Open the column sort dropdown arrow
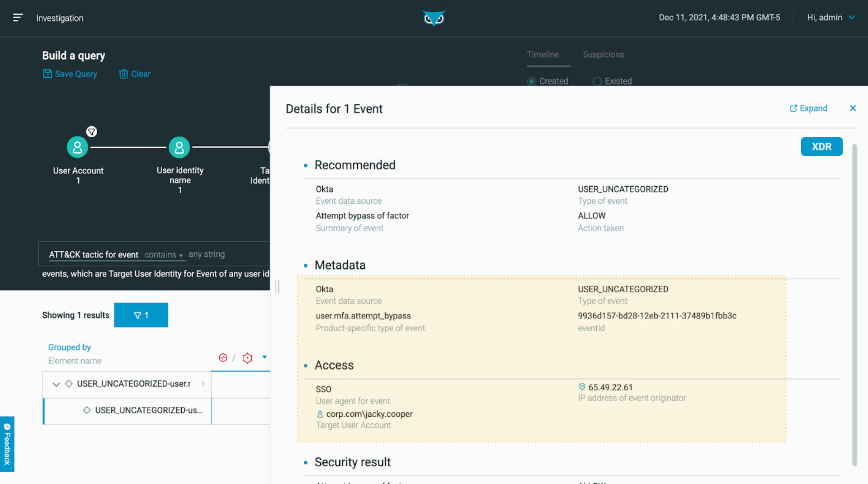Viewport: 868px width, 484px height. coord(264,357)
